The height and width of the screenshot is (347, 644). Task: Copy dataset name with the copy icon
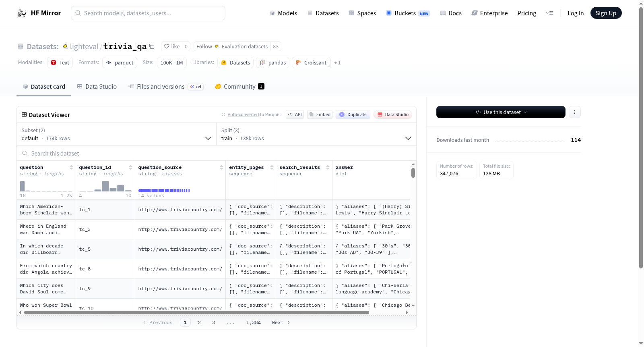pyautogui.click(x=152, y=46)
